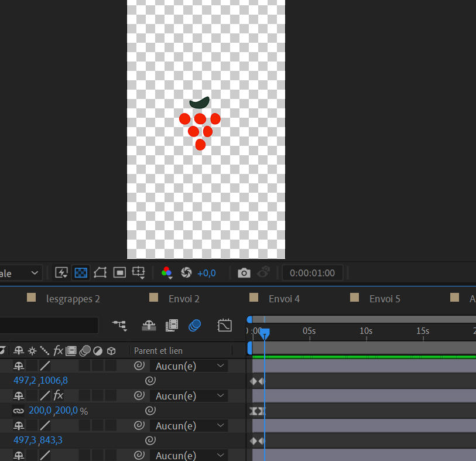Click the reset exposure aperture icon
476x461 pixels.
tap(186, 273)
